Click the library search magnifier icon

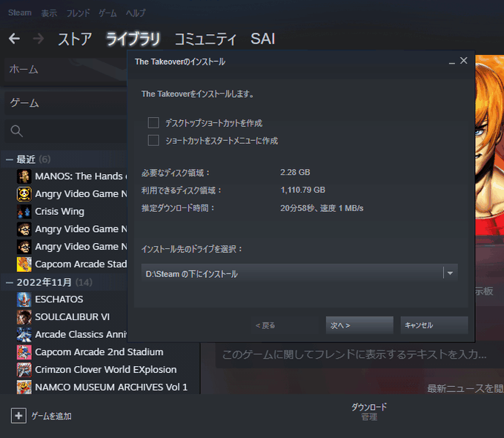pyautogui.click(x=17, y=131)
